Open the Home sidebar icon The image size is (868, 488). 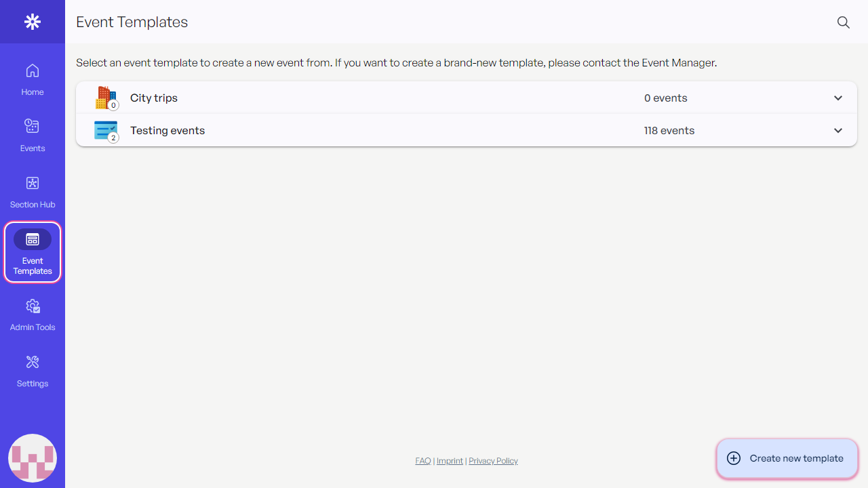[33, 70]
